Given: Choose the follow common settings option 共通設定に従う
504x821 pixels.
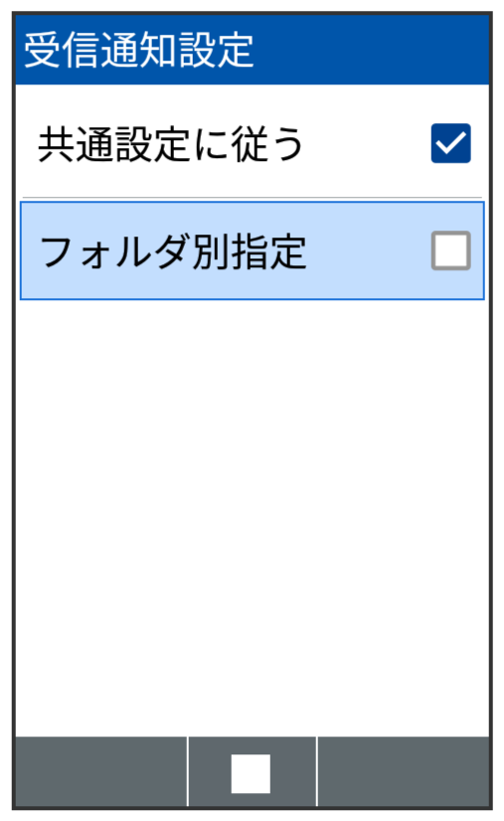Looking at the screenshot, I should click(252, 143).
